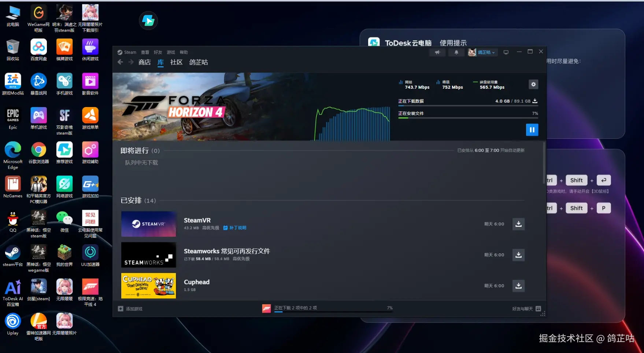
Task: Go back using Steam back arrow
Action: click(x=120, y=62)
